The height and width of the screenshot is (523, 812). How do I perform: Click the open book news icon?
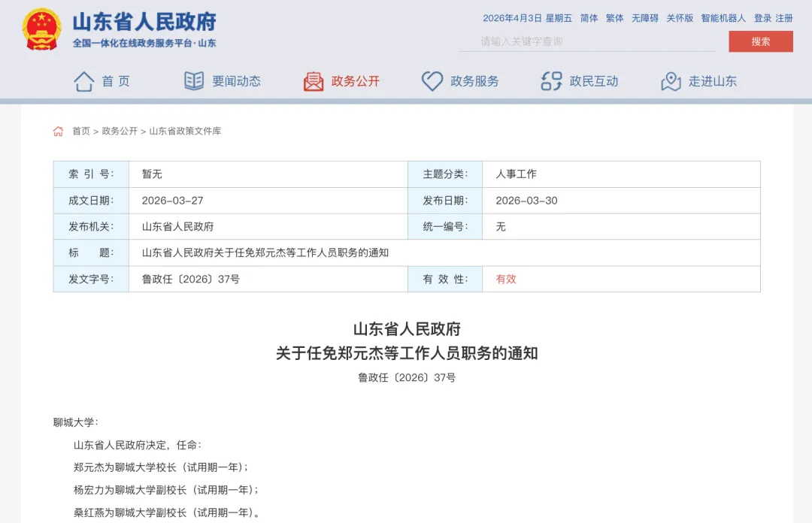(194, 81)
